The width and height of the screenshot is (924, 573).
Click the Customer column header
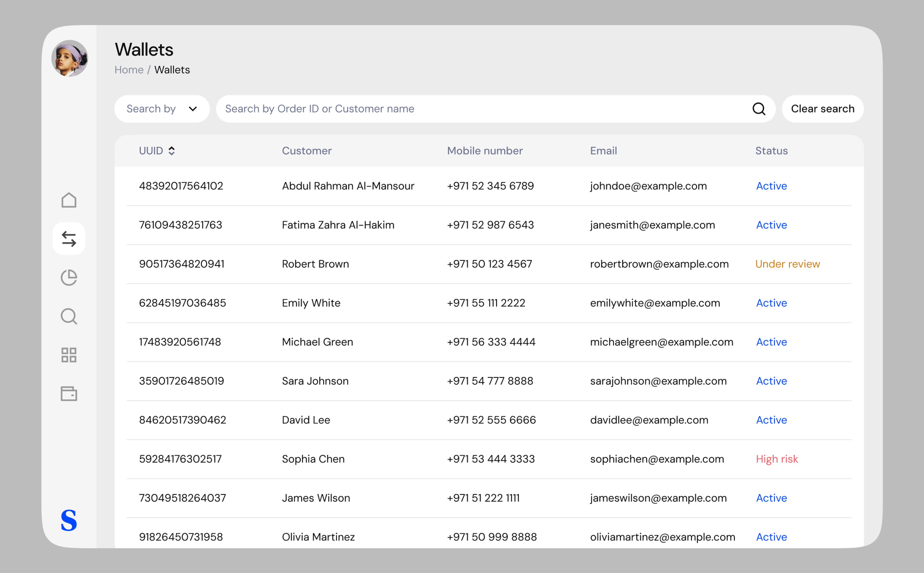point(307,151)
